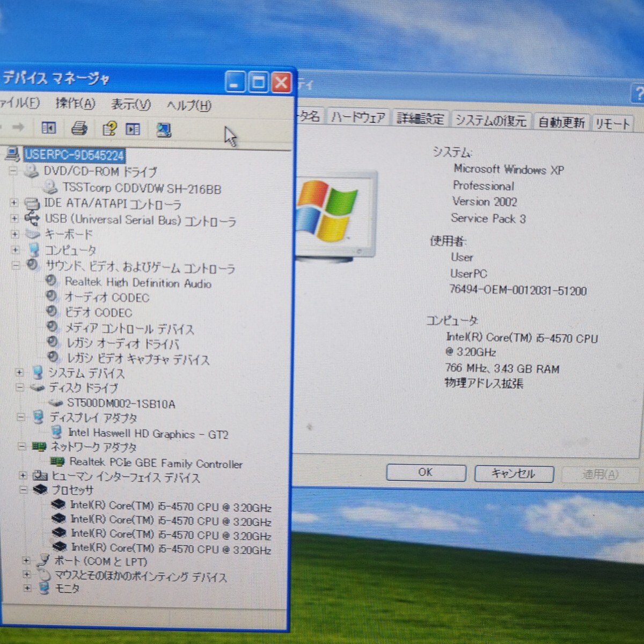Screen dimensions: 644x644
Task: Expand the IDE ATA/ATAPI コントローラ node
Action: tap(14, 203)
